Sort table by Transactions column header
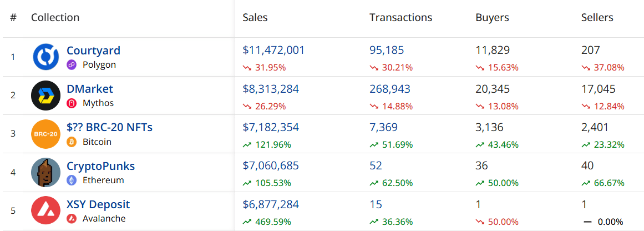 point(400,17)
